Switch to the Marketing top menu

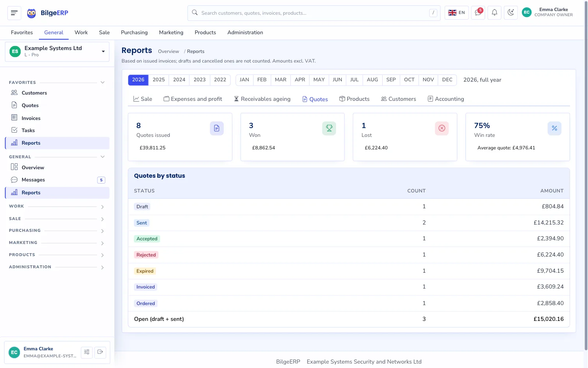tap(171, 32)
